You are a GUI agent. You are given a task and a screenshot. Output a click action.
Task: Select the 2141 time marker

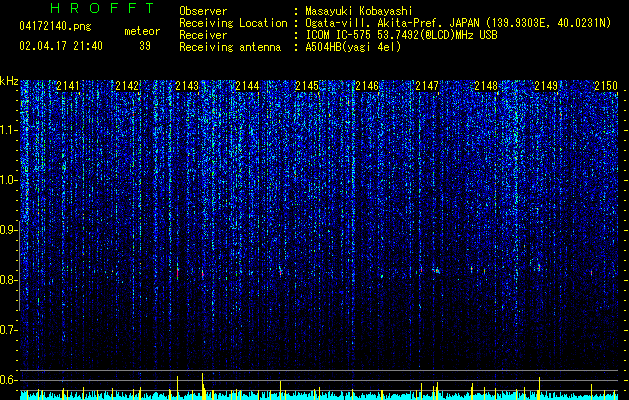point(68,86)
